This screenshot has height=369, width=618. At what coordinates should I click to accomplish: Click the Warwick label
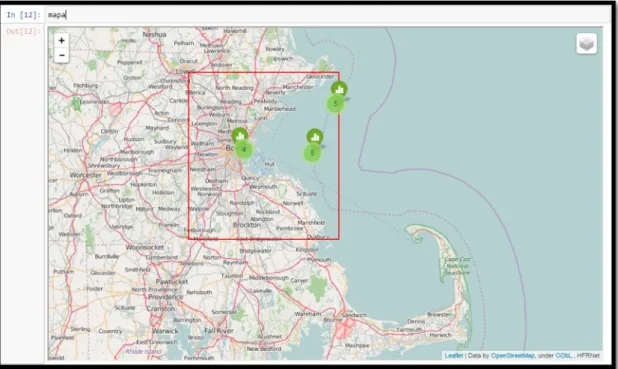165,331
